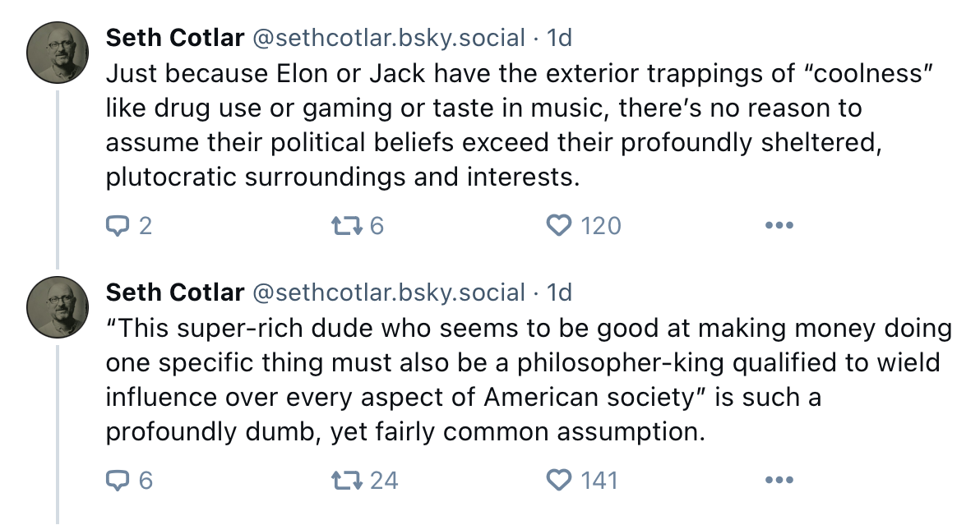Click the 120 like count number
Viewport: 980px width, 525px height.
[601, 225]
